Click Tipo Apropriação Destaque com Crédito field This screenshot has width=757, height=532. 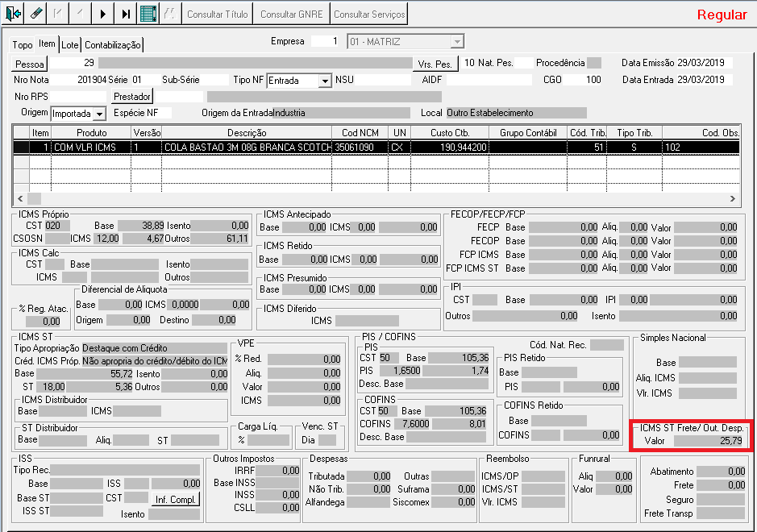[x=155, y=348]
